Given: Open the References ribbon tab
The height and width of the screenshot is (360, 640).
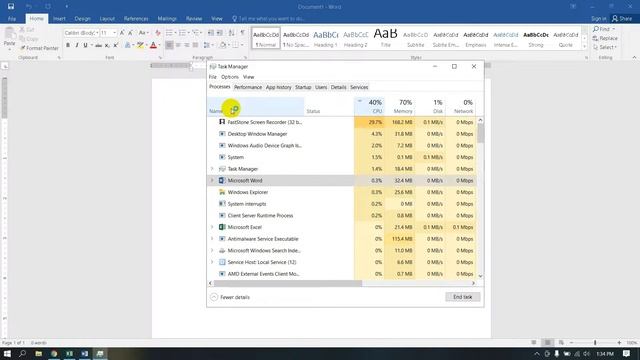Looking at the screenshot, I should tap(136, 19).
